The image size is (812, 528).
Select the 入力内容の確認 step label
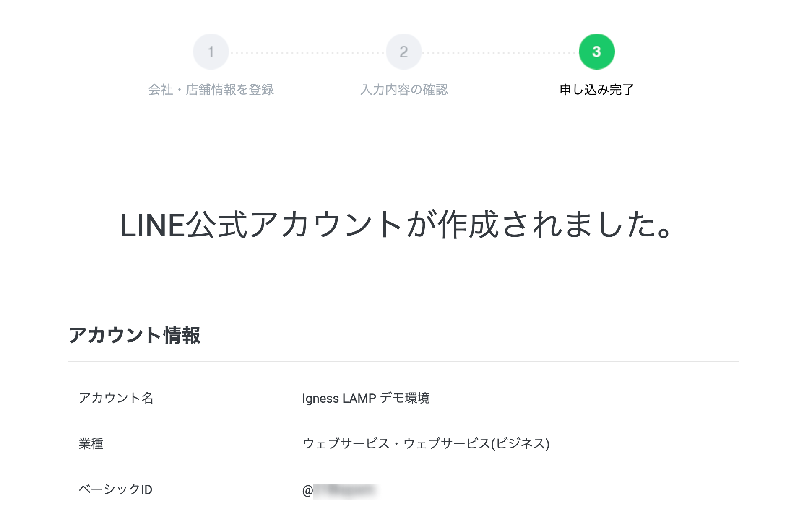coord(404,90)
